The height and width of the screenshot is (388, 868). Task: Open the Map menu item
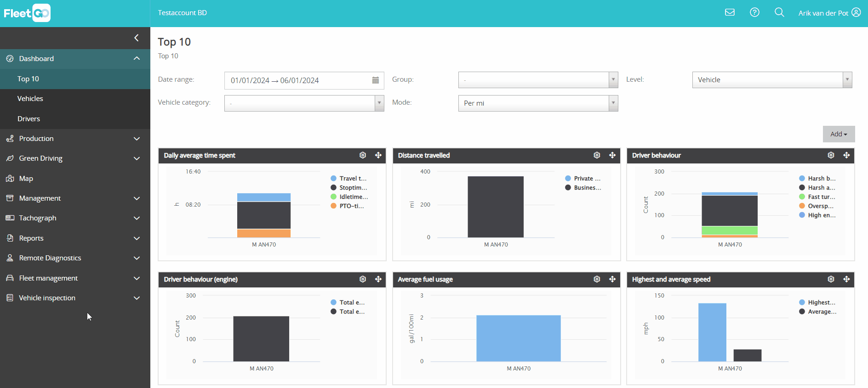[75, 179]
